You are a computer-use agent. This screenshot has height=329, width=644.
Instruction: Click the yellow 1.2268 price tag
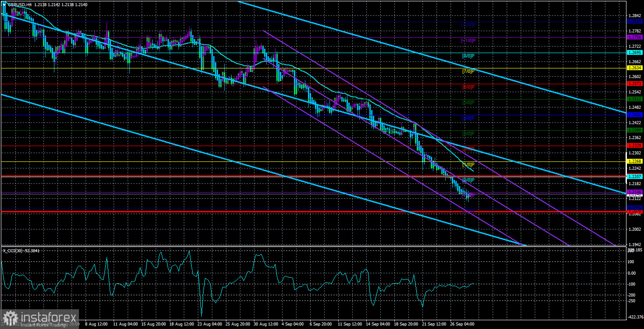pyautogui.click(x=635, y=161)
